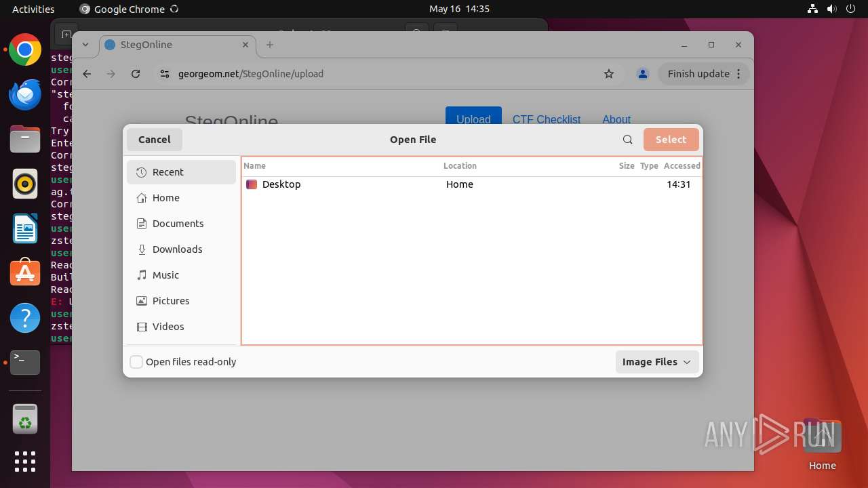Viewport: 868px width, 488px height.
Task: Open search in the file dialog
Action: 628,140
